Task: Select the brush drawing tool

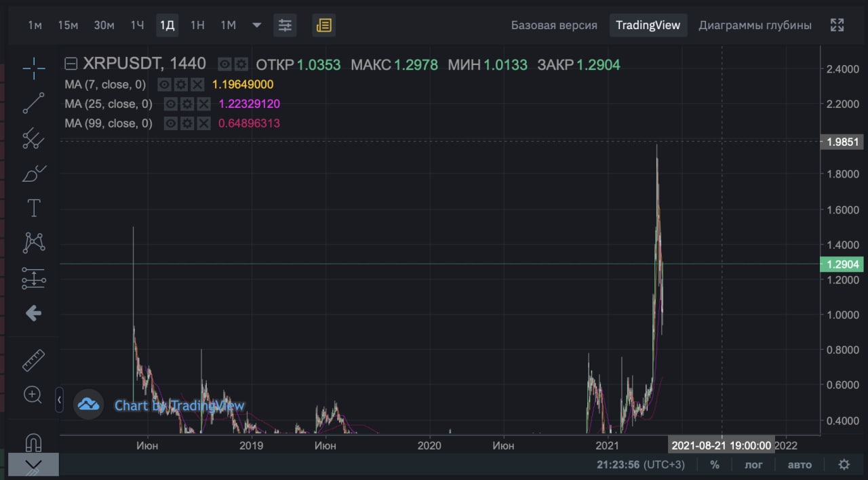Action: pyautogui.click(x=33, y=173)
